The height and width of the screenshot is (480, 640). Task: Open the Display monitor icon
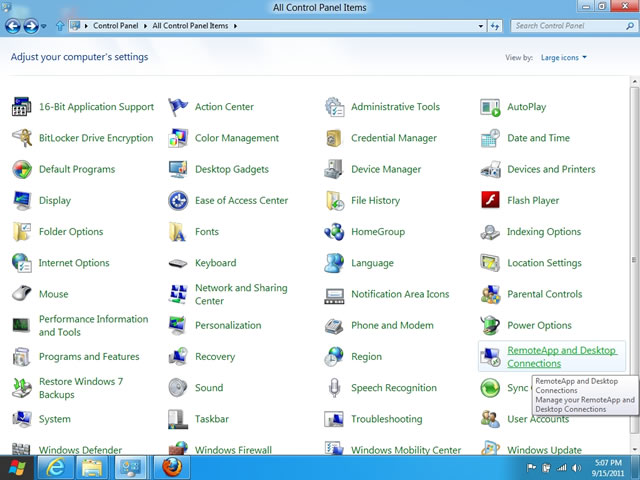[22, 200]
